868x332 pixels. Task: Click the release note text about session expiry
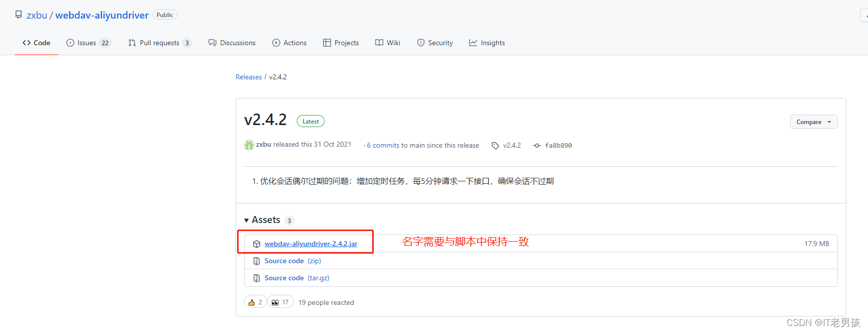(x=407, y=181)
